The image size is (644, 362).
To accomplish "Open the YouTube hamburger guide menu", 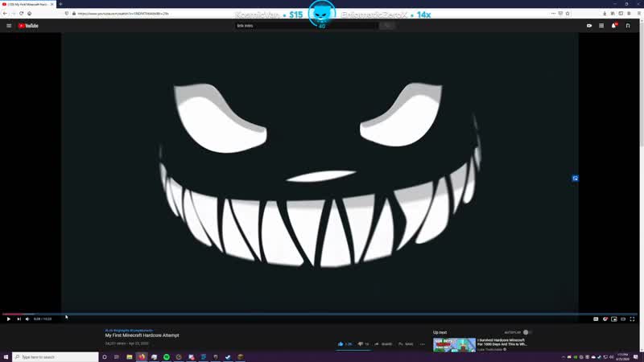I will (x=9, y=26).
